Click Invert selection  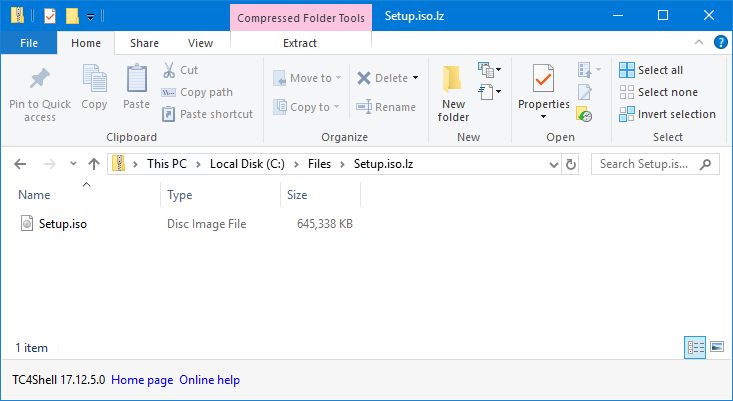pos(667,114)
